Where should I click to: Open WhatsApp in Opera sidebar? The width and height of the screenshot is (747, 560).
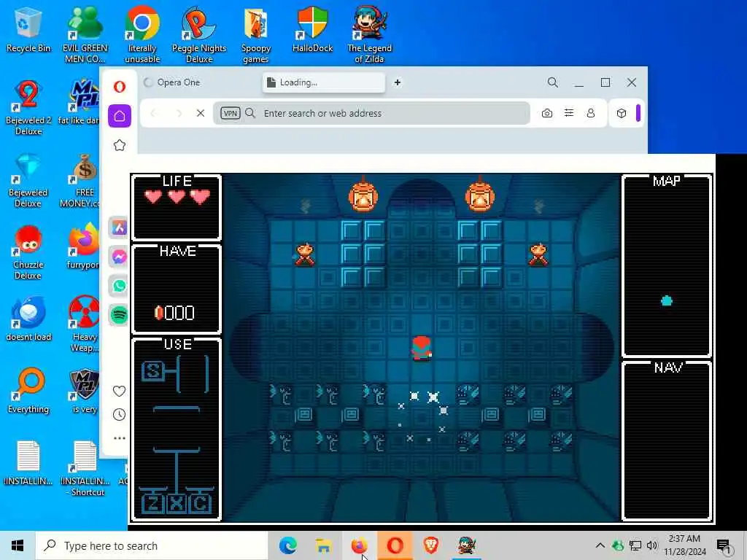119,286
